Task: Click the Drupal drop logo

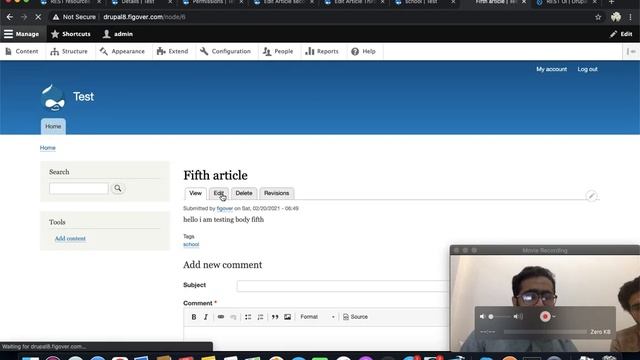Action: 53,98
